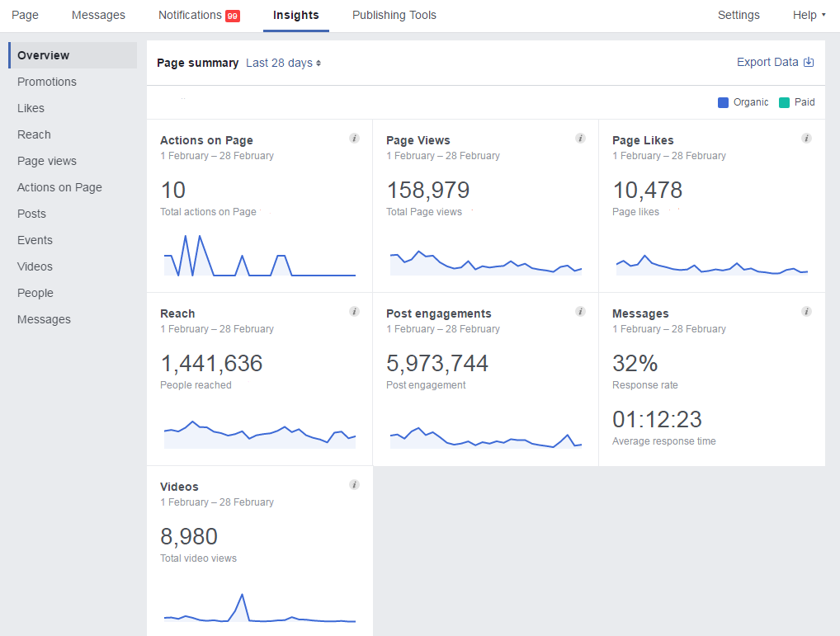
Task: Go to People in the sidebar
Action: coord(35,293)
